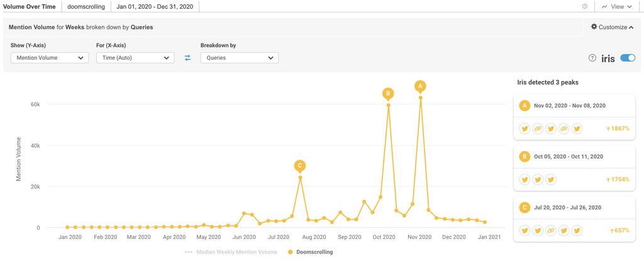This screenshot has height=261, width=644.
Task: Open the Time (Auto) X-axis dropdown
Action: pos(135,58)
